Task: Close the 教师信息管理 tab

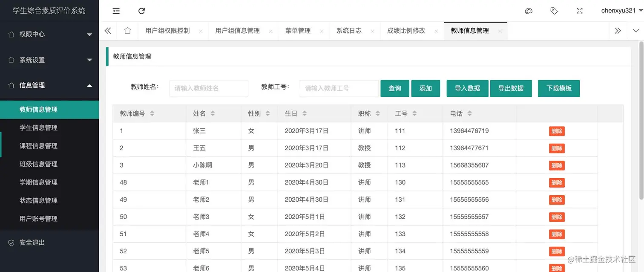Action: coord(500,32)
